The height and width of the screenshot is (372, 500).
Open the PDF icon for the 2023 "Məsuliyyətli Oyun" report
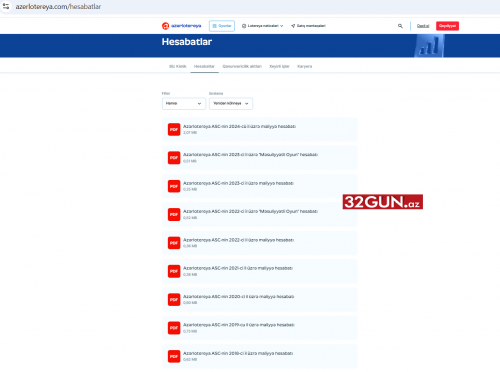pos(174,158)
